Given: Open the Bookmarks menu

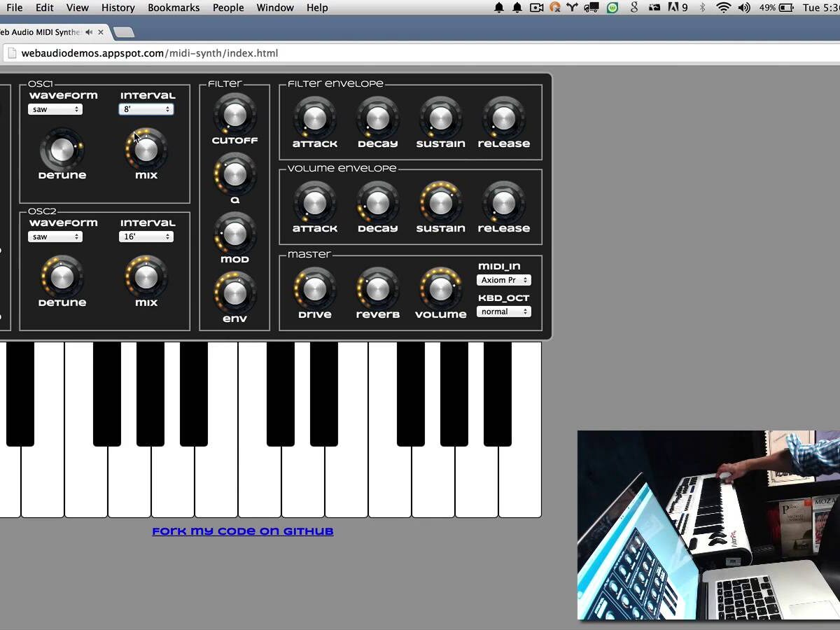Looking at the screenshot, I should 174,8.
